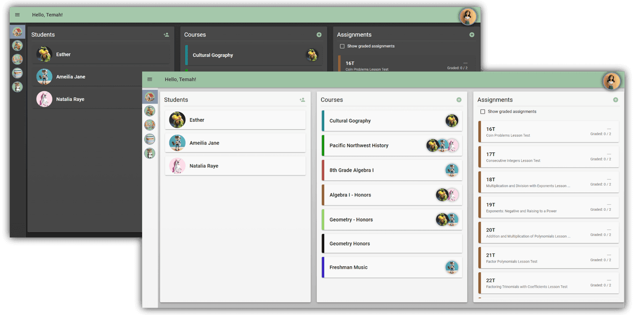644x315 pixels.
Task: Open the Geometry - Honors course
Action: [x=391, y=219]
